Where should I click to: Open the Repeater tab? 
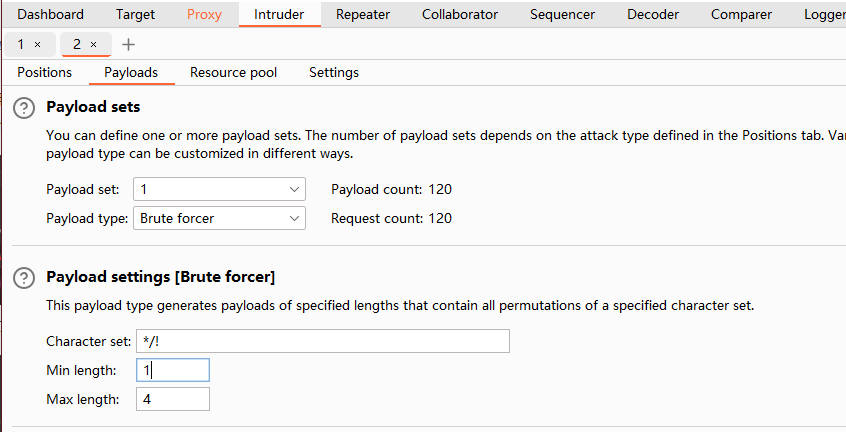point(363,14)
